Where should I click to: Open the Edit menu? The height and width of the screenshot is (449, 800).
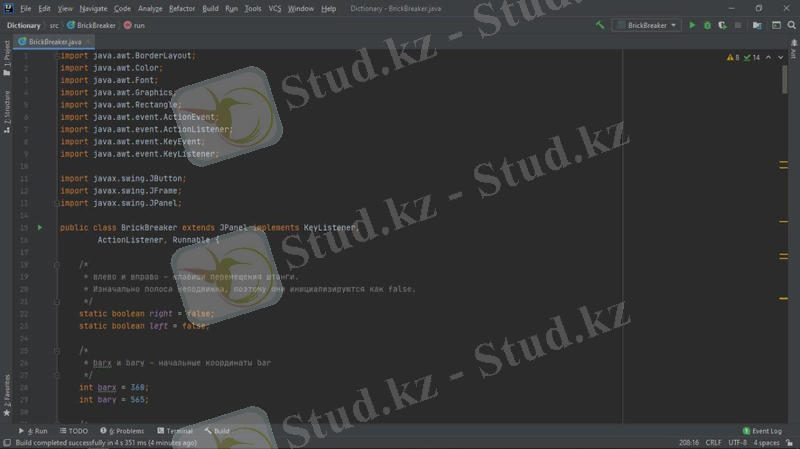44,9
